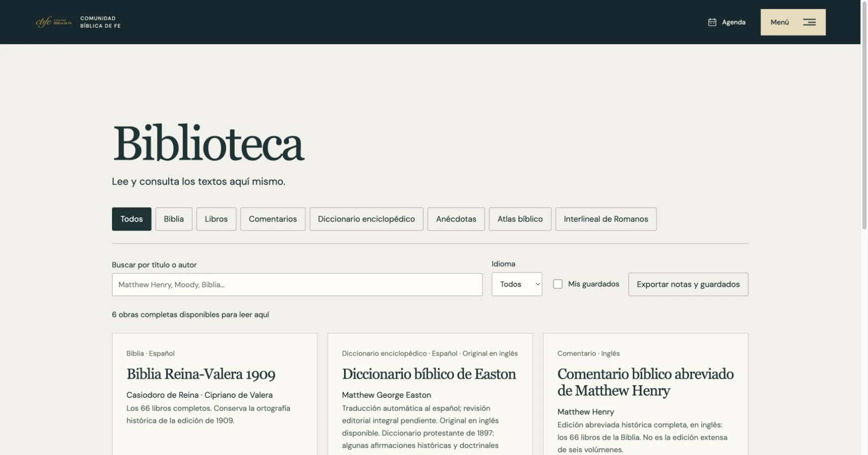Click the 'Comentario · Inglés' card label
Viewport: 868px width, 455px height.
click(588, 354)
